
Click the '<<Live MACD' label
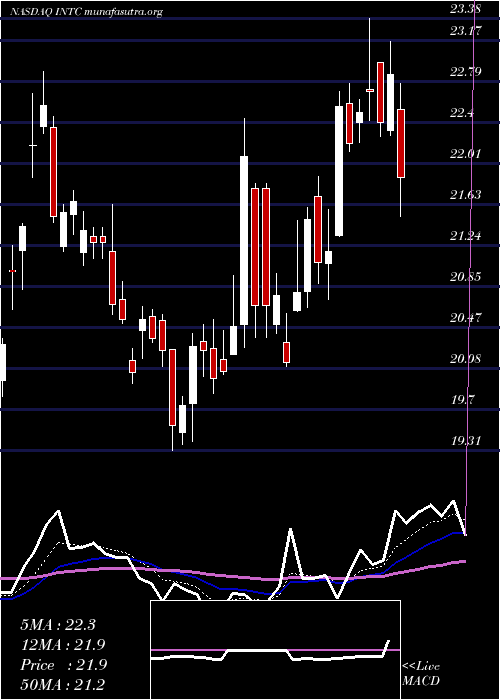(421, 674)
